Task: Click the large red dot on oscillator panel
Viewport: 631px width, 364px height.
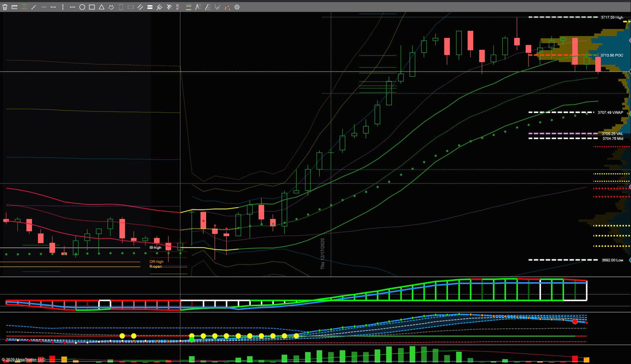Action: coord(575,321)
